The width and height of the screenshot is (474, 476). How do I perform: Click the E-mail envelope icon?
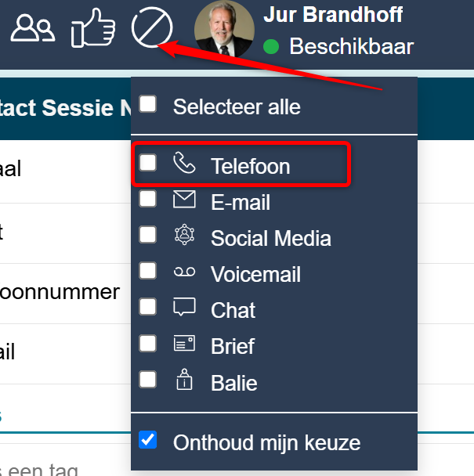click(184, 199)
